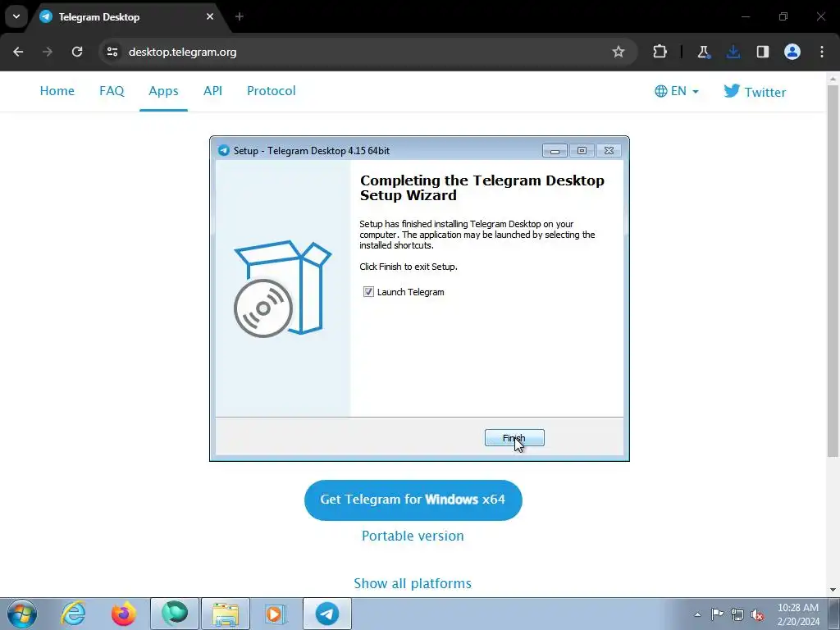Minimize the Setup wizard window
This screenshot has width=840, height=630.
(555, 151)
